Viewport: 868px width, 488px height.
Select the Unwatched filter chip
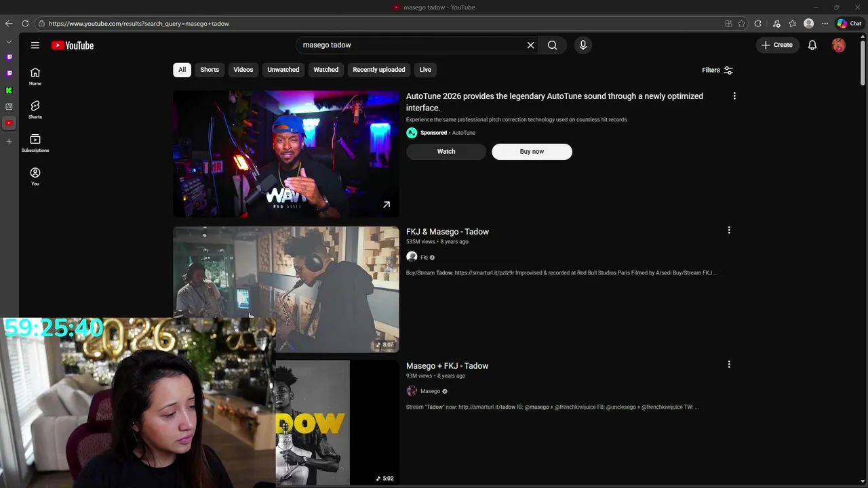pyautogui.click(x=283, y=70)
